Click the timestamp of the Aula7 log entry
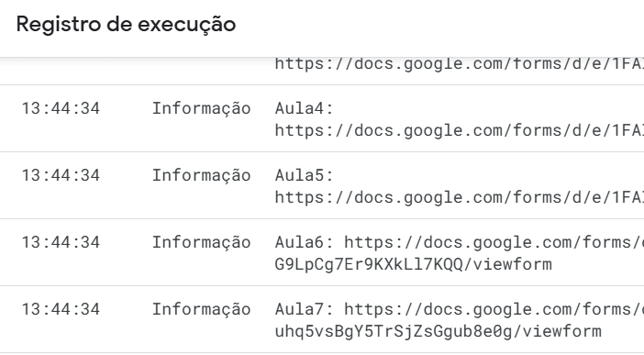This screenshot has width=644, height=355. (61, 309)
